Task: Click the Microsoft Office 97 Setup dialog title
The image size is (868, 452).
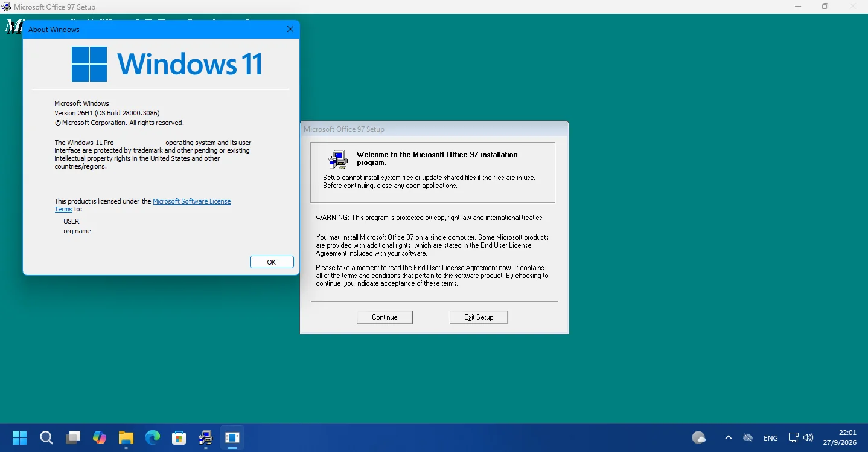Action: point(344,129)
